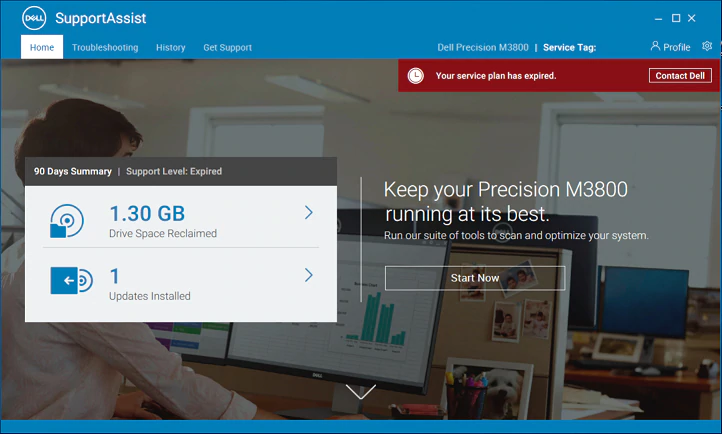Go to the Get Support tab
This screenshot has height=434, width=722.
[227, 47]
